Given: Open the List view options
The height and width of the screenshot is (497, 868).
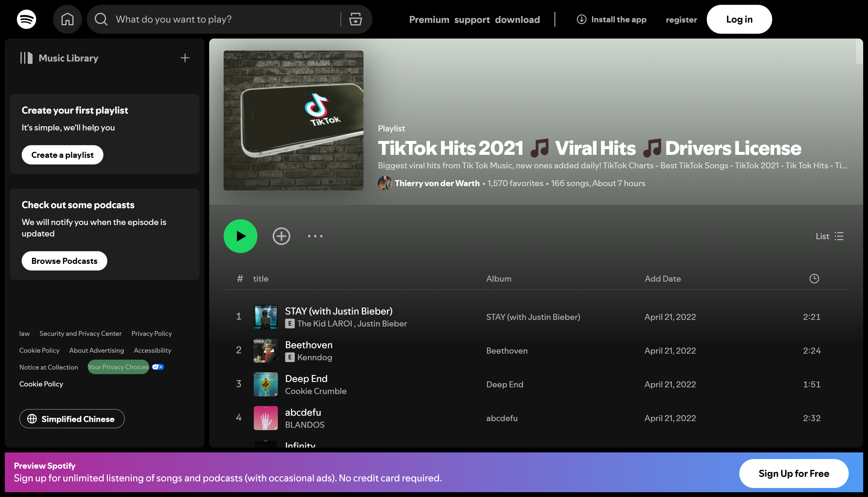Looking at the screenshot, I should tap(829, 236).
